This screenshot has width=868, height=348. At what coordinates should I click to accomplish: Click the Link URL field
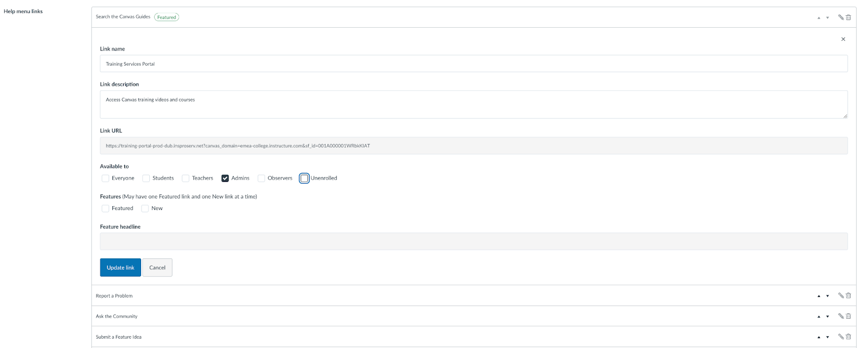click(474, 145)
